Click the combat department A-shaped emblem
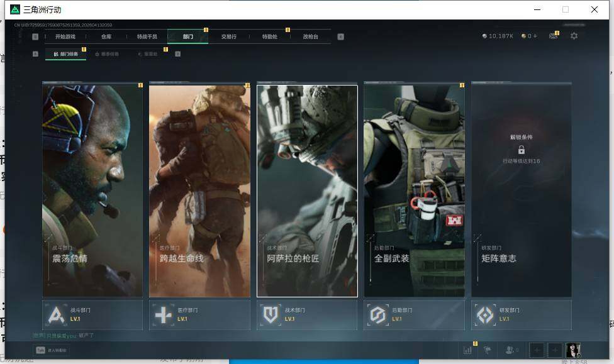The width and height of the screenshot is (614, 364). coord(56,315)
